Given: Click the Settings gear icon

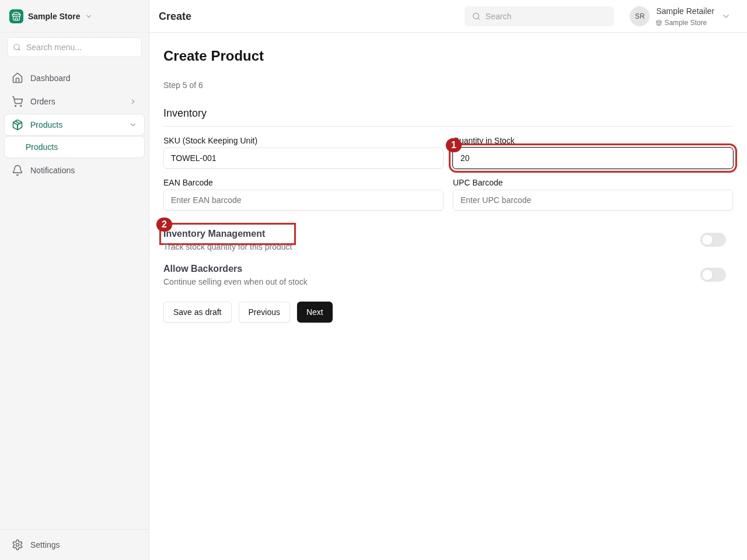Looking at the screenshot, I should click(18, 545).
